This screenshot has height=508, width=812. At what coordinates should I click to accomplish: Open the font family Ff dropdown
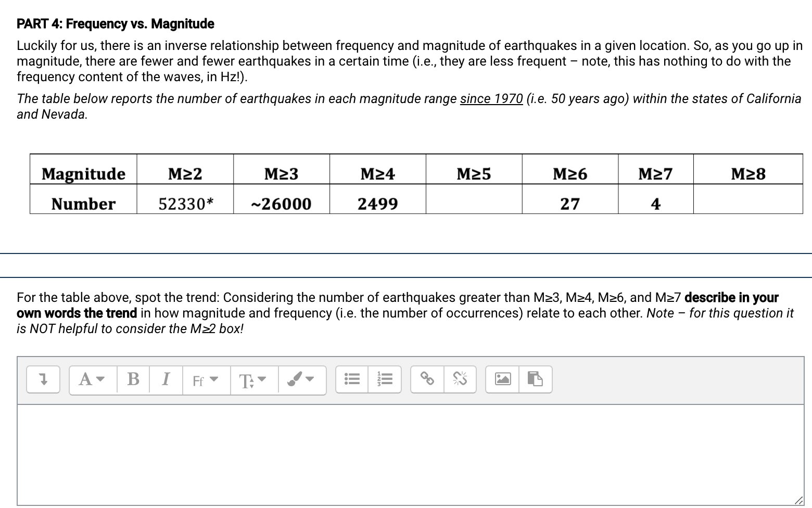point(206,380)
